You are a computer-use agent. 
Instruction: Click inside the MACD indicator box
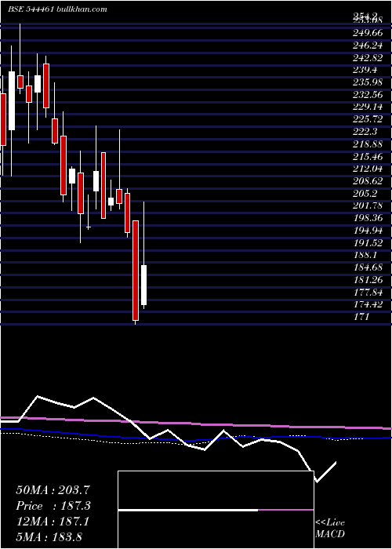pos(216,510)
